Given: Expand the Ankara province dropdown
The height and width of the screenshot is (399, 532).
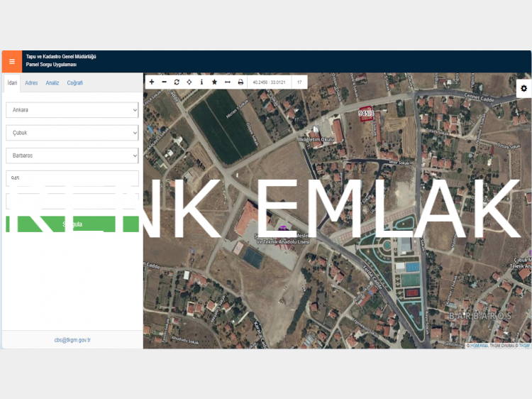Looking at the screenshot, I should [x=72, y=110].
